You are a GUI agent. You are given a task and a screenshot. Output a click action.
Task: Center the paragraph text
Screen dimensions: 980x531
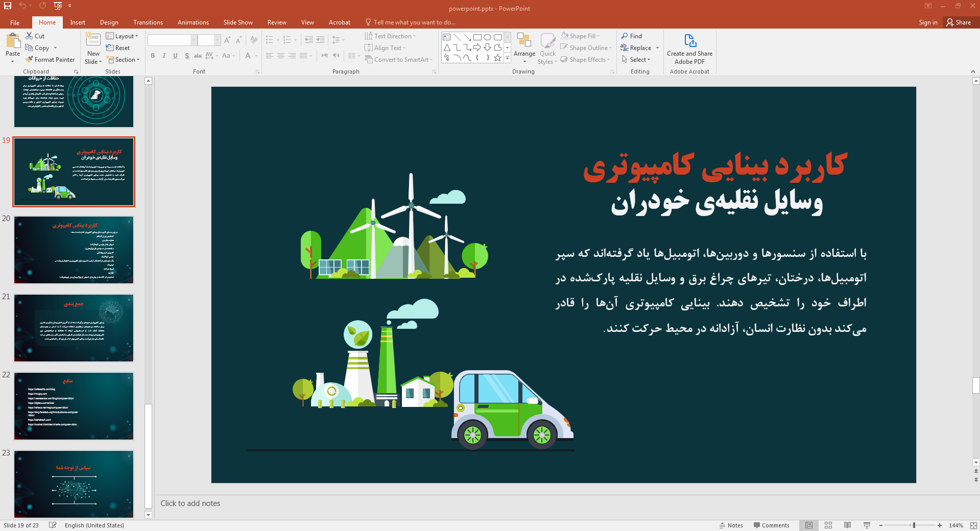tap(281, 56)
